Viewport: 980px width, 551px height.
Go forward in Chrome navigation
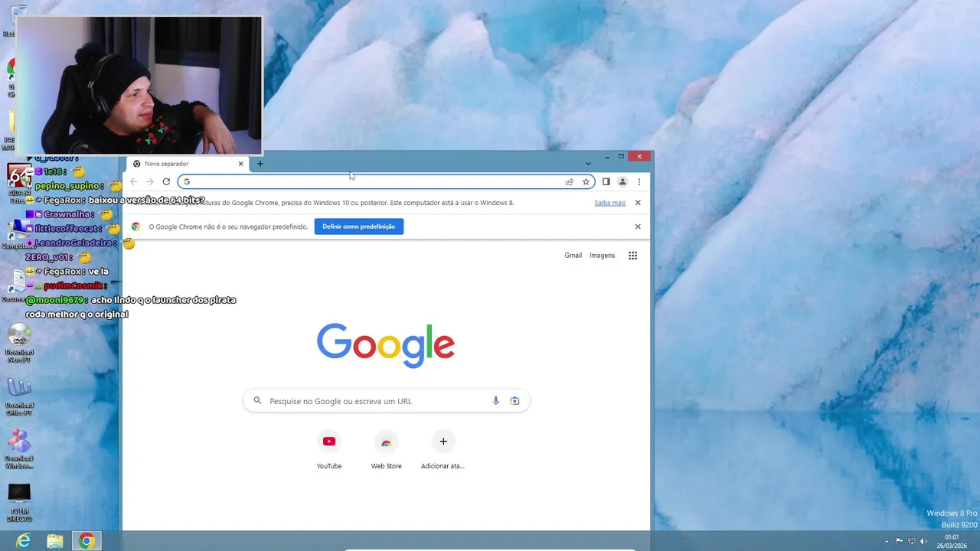click(150, 181)
